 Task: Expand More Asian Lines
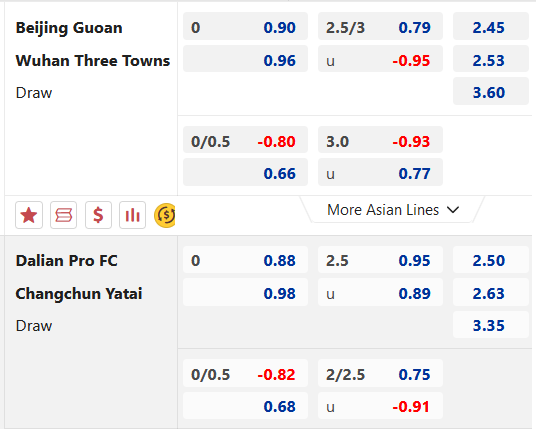[x=392, y=210]
